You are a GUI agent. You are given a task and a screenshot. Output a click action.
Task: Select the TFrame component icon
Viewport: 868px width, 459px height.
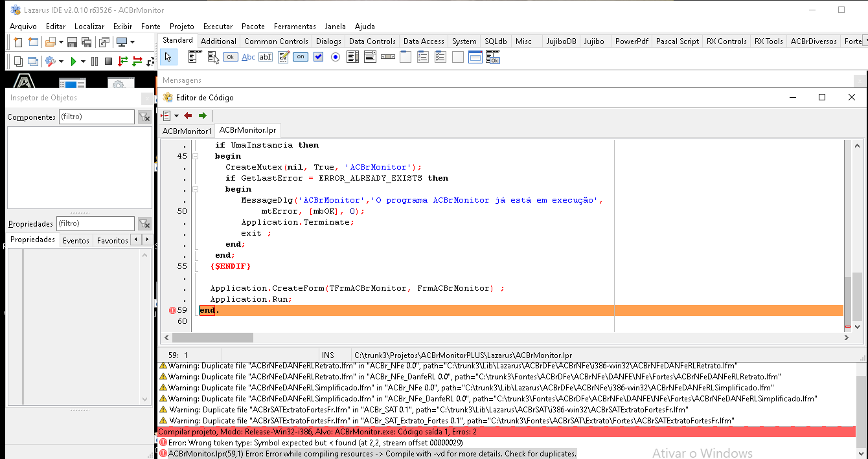(x=475, y=57)
